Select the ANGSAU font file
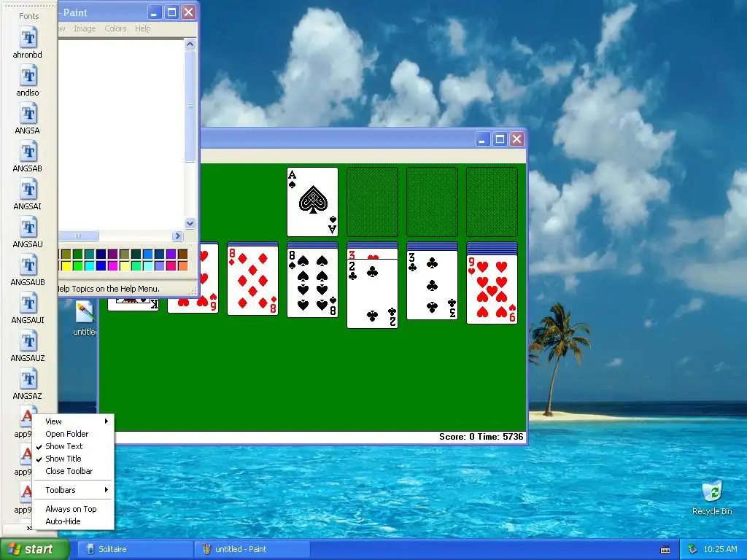 click(28, 233)
